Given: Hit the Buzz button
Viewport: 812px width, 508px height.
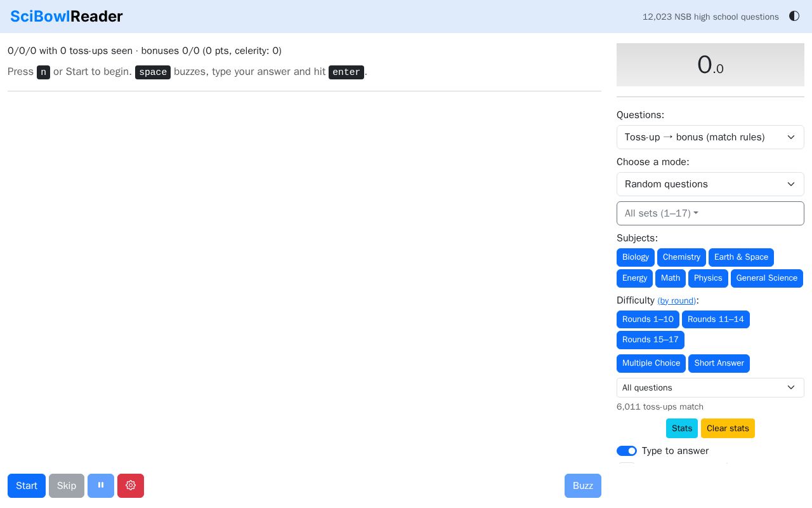Looking at the screenshot, I should click(x=583, y=486).
